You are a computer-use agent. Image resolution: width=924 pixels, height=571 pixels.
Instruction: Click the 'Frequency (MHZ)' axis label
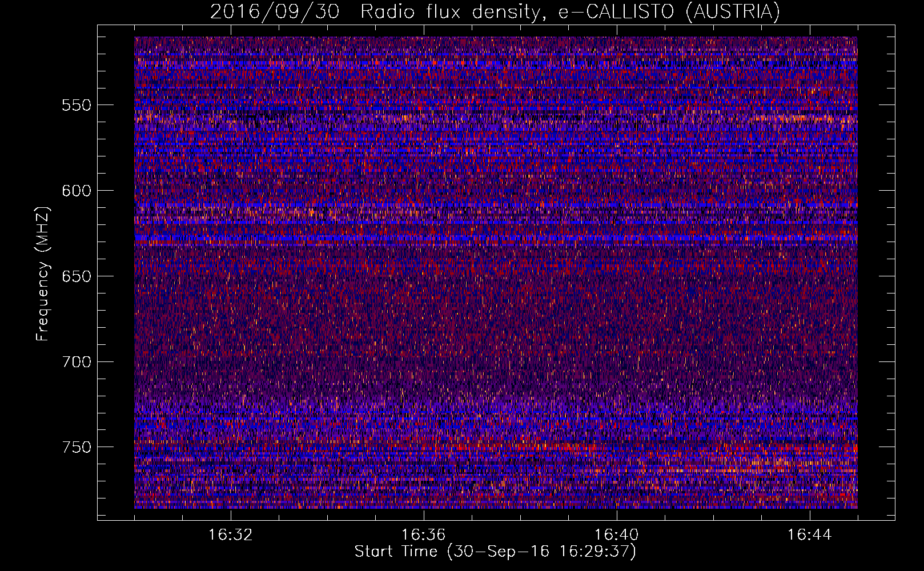[x=43, y=274]
